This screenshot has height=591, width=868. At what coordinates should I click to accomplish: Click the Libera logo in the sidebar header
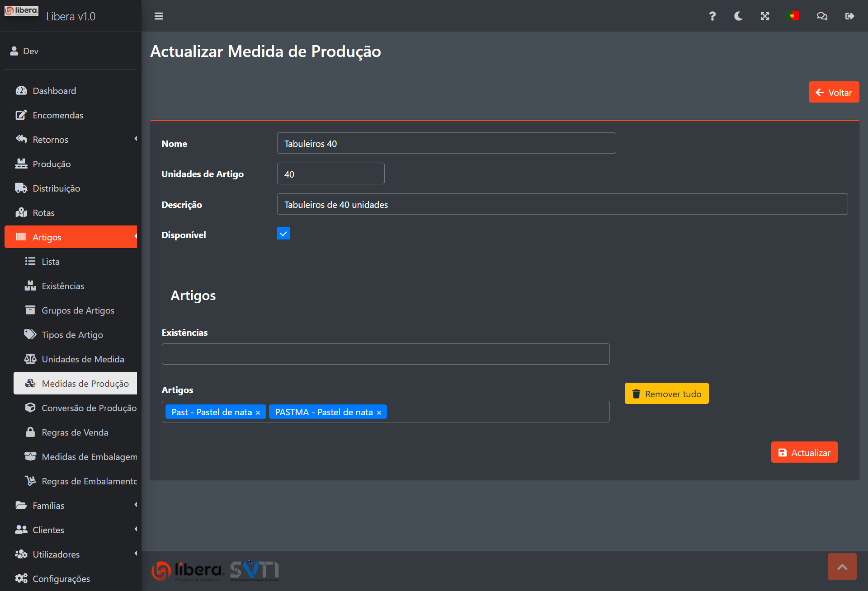(x=22, y=11)
